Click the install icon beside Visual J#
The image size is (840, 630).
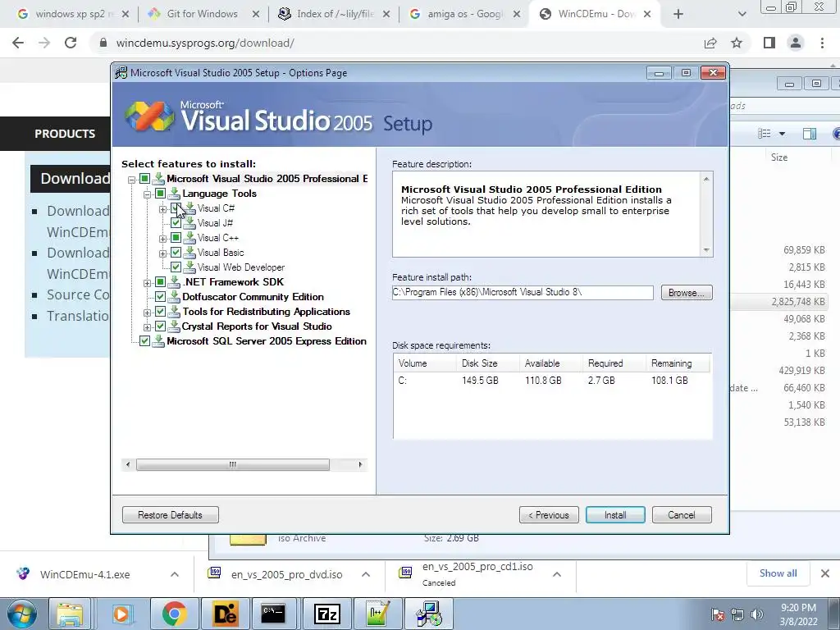(189, 223)
